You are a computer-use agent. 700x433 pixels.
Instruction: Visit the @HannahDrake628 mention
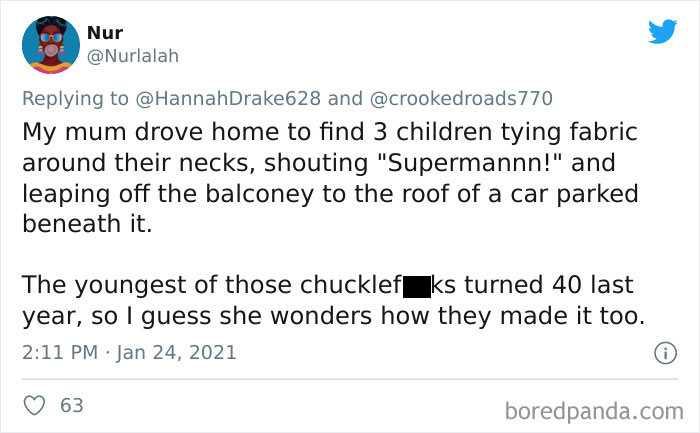pos(223,98)
